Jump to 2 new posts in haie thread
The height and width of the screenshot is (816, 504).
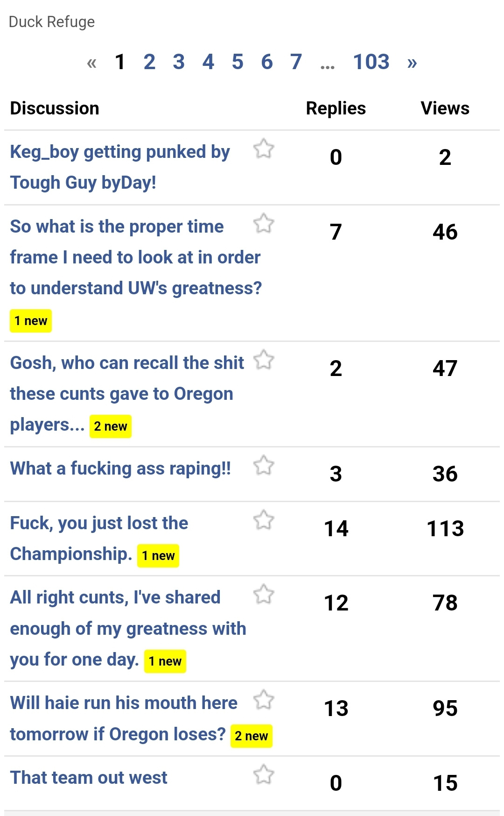coord(251,736)
